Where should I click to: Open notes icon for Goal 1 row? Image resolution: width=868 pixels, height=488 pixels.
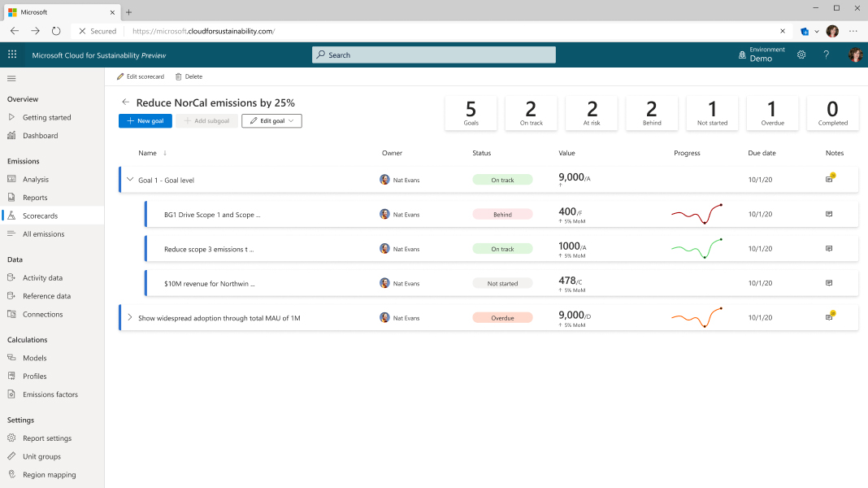tap(830, 178)
